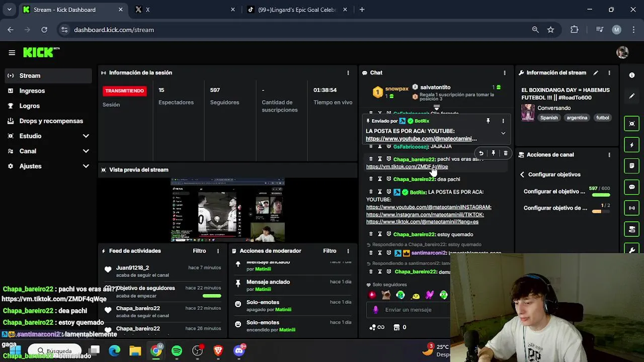Reply to Chapa_bareiro22's highlighted message

pos(481,153)
